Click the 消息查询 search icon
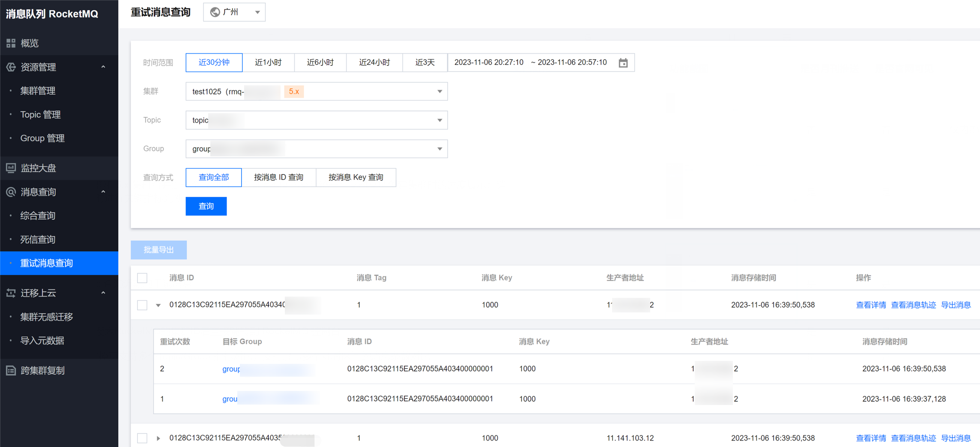Viewport: 980px width, 447px height. coord(11,192)
